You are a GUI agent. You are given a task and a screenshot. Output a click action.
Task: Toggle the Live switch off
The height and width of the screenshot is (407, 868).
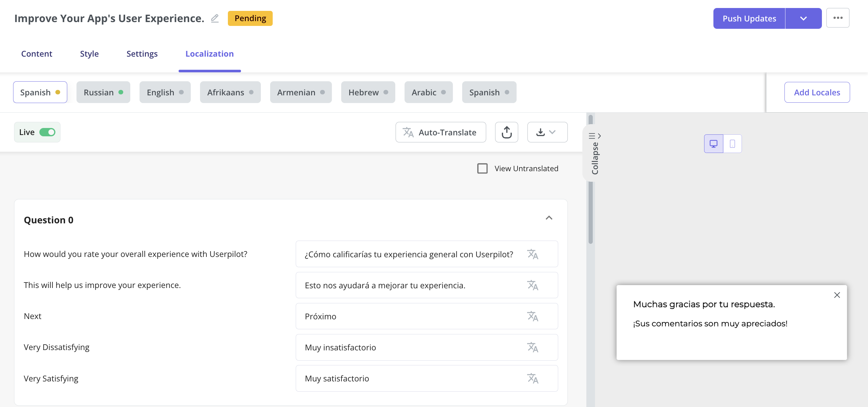(47, 132)
